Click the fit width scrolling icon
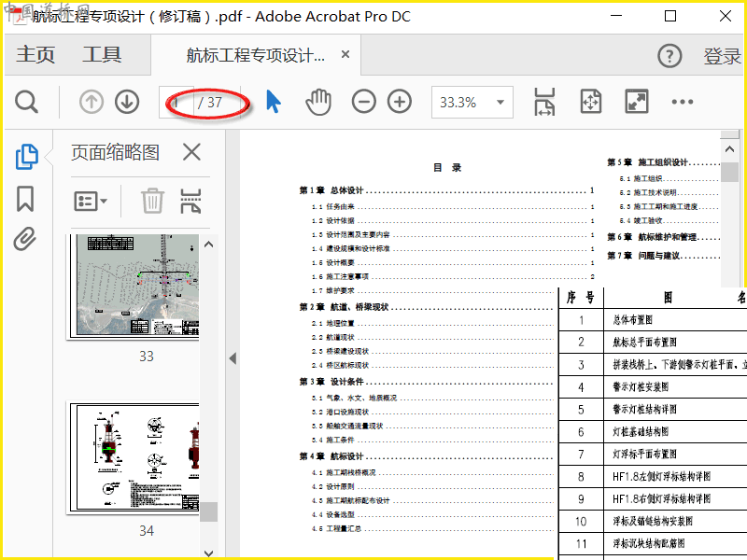This screenshot has height=560, width=747. point(544,102)
